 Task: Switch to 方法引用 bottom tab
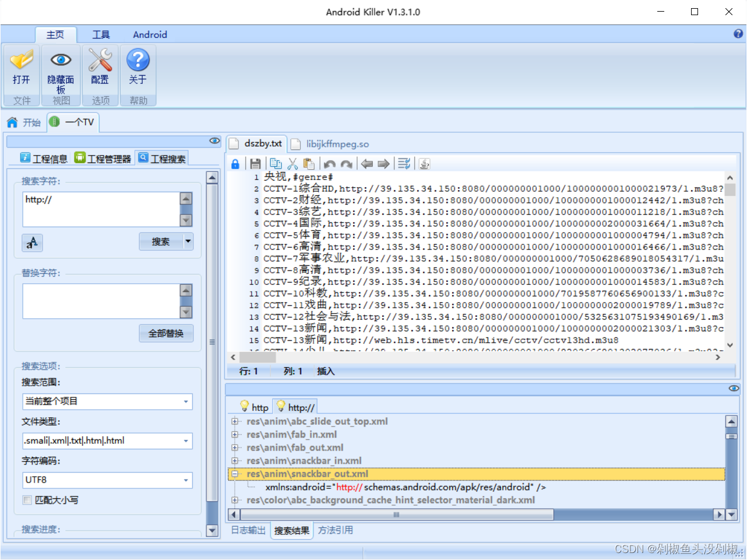[x=335, y=530]
